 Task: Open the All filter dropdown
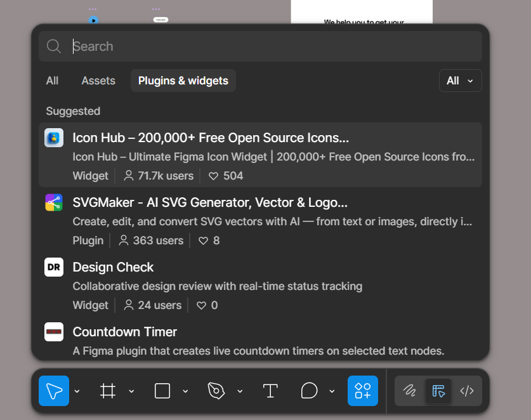(460, 81)
